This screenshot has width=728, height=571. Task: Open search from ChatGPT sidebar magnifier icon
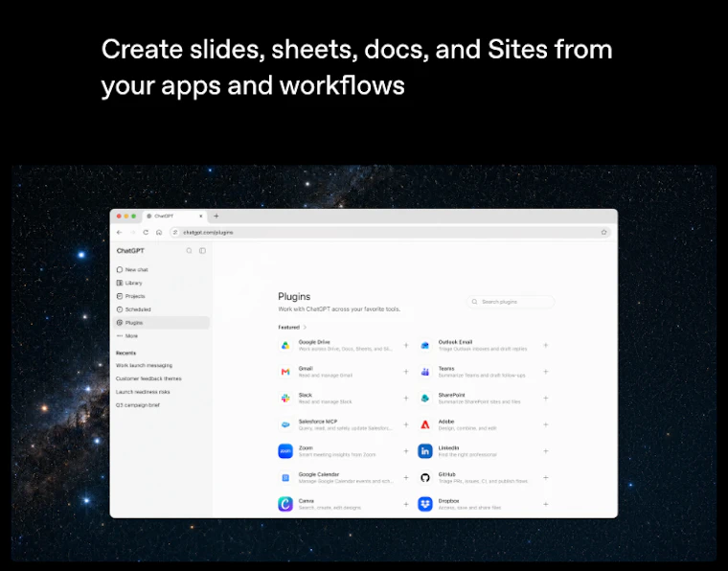pos(189,251)
